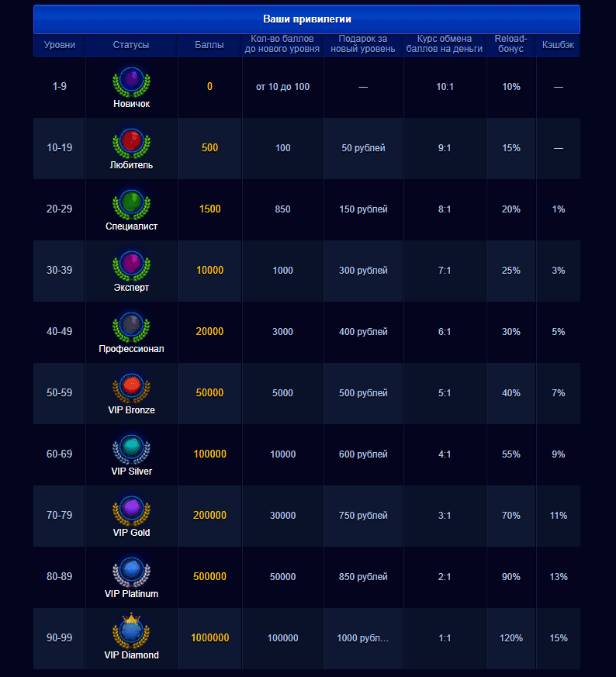Select the VIP Silver badge icon
Viewport: 616px width, 677px height.
(131, 448)
